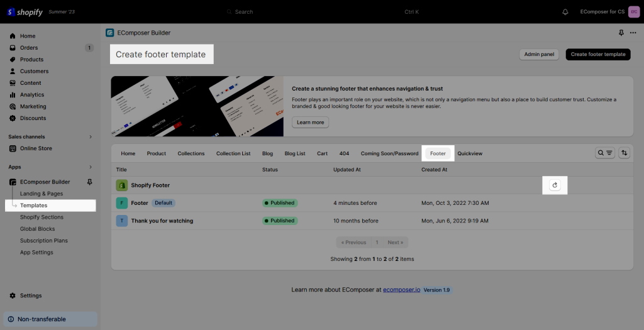
Task: Open the Collection List tab
Action: pyautogui.click(x=233, y=153)
